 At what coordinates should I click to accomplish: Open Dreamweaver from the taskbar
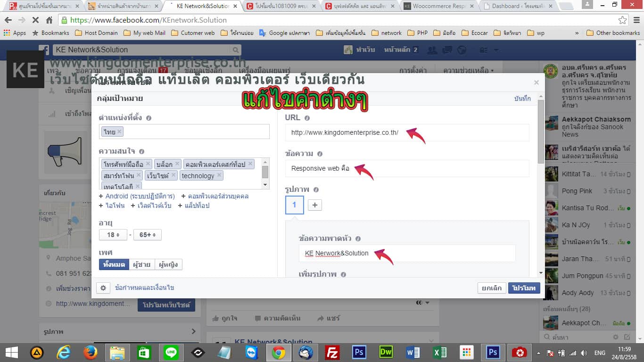tap(386, 353)
